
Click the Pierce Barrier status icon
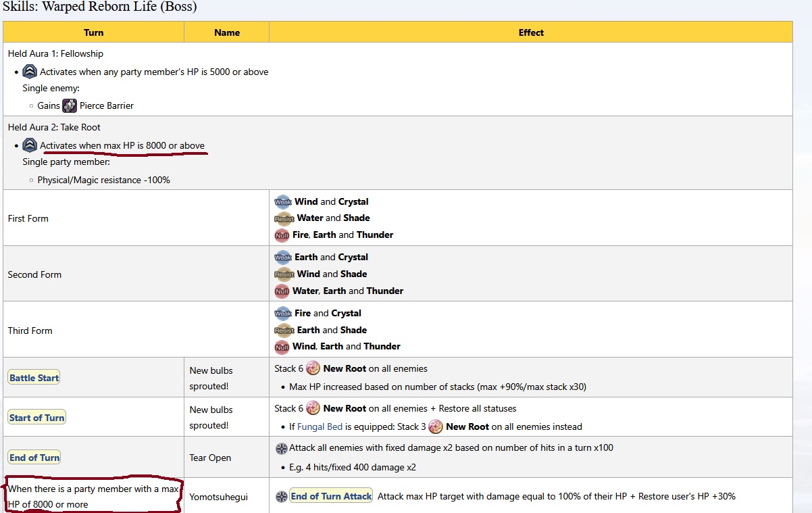click(70, 105)
